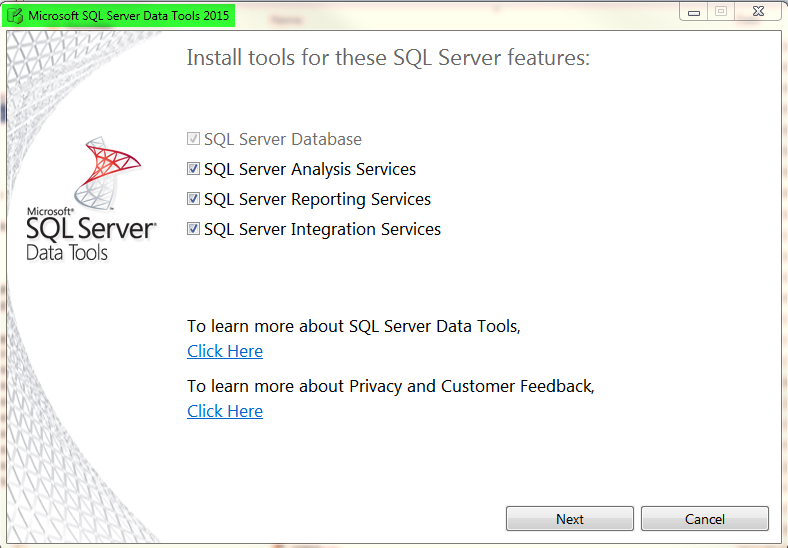The width and height of the screenshot is (788, 548).
Task: Uncheck the SQL Server Analysis Services checkbox
Action: point(193,169)
